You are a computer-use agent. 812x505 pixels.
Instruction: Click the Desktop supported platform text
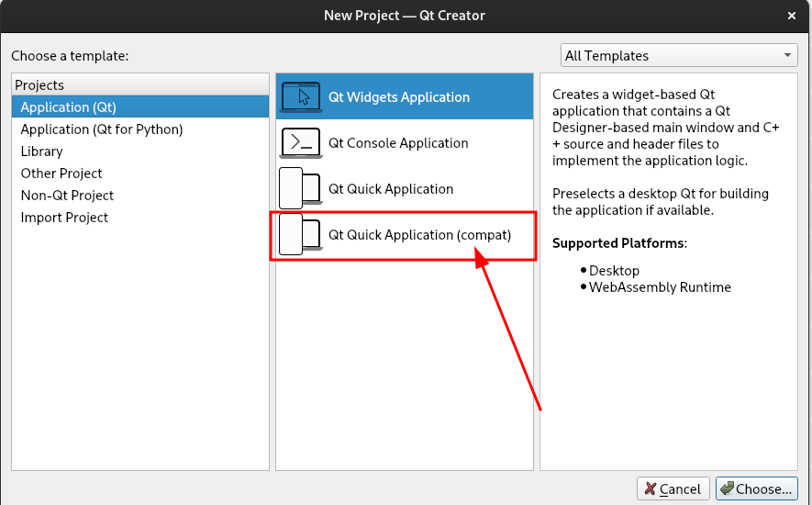click(x=614, y=271)
